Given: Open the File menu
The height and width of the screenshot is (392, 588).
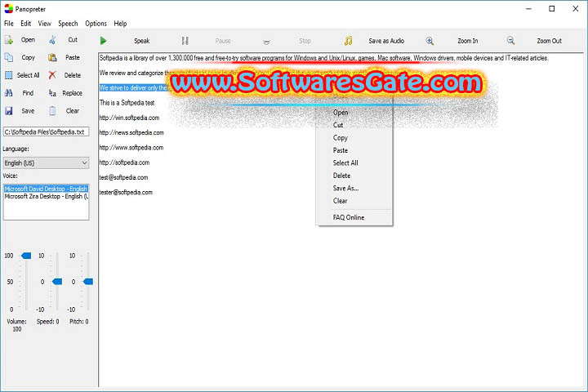Looking at the screenshot, I should pyautogui.click(x=9, y=23).
